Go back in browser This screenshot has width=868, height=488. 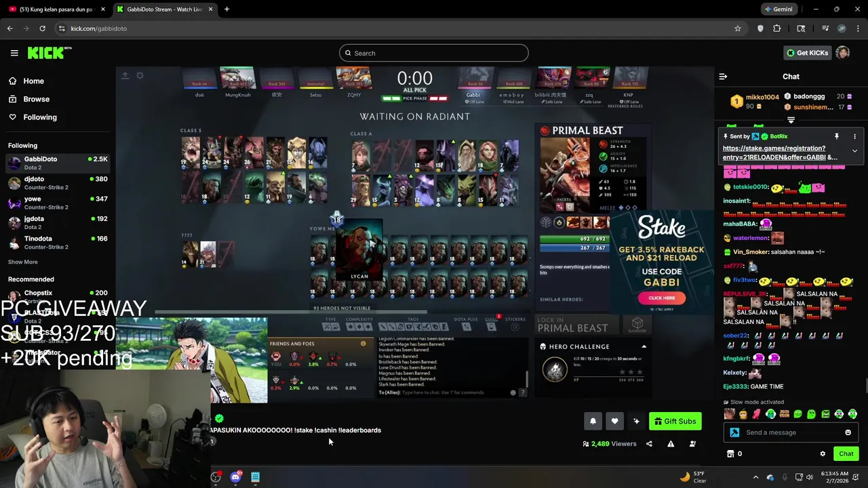coord(9,28)
